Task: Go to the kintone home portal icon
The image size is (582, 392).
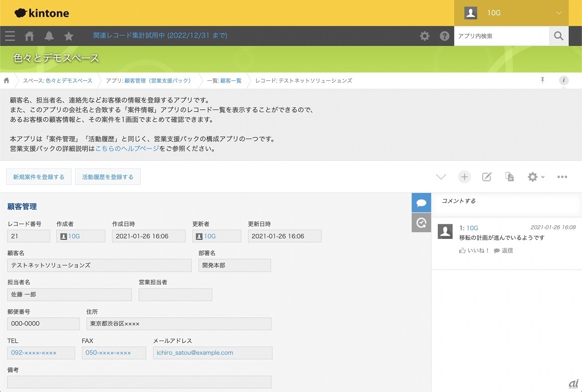Action: coord(30,36)
